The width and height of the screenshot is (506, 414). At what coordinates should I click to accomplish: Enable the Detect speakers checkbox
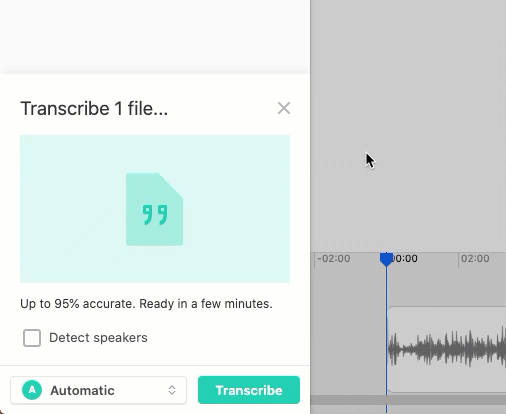click(32, 338)
